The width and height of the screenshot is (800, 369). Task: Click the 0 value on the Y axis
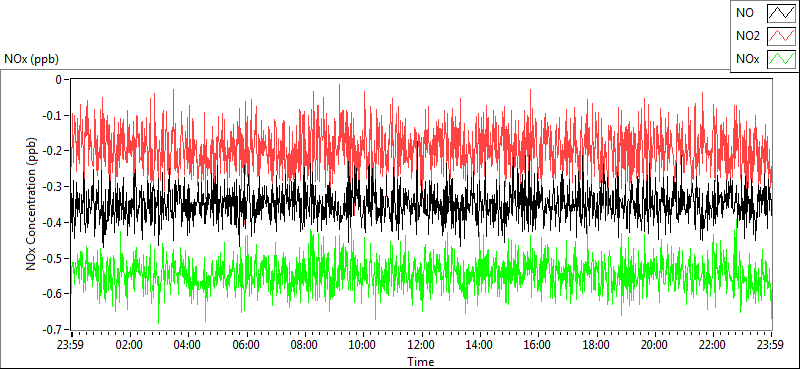click(x=59, y=80)
